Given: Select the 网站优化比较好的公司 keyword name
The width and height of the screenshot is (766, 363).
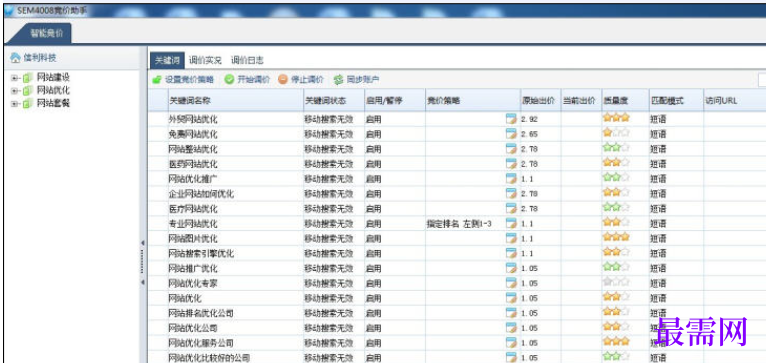Looking at the screenshot, I should 209,358.
